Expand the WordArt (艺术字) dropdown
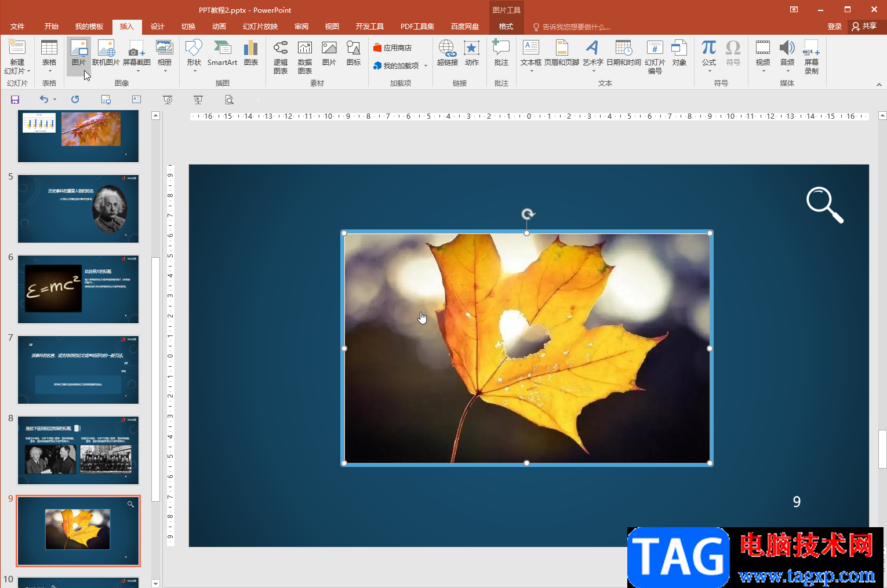This screenshot has width=887, height=588. [592, 71]
